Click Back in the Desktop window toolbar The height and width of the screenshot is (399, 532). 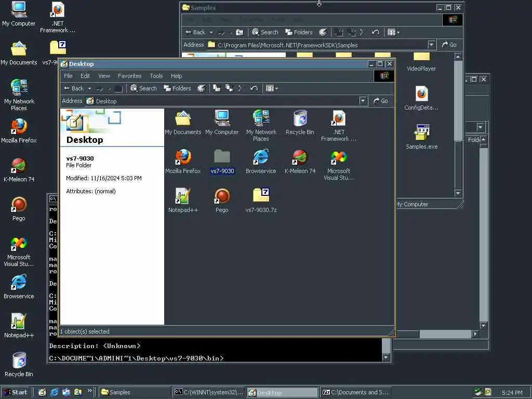point(74,88)
